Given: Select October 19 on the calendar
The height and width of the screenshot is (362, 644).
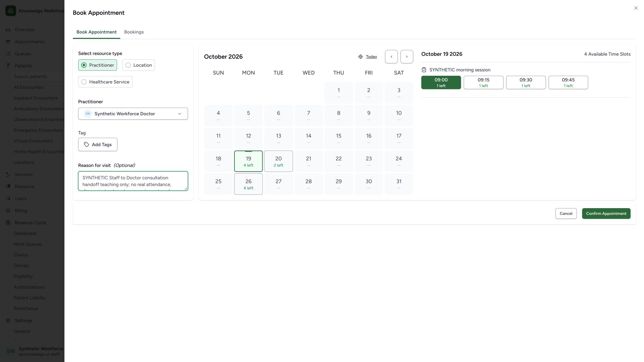Looking at the screenshot, I should [x=248, y=161].
